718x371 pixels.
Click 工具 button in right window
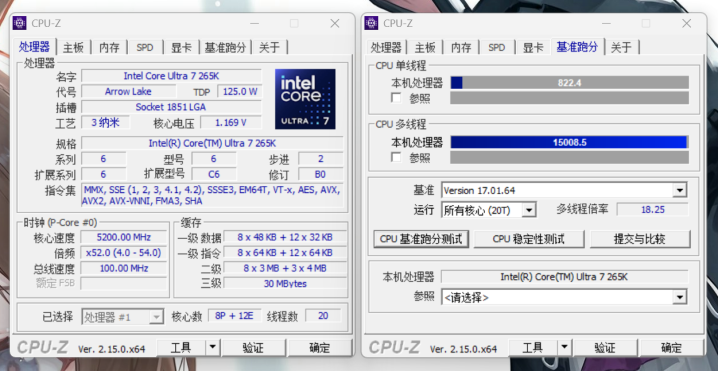coord(533,348)
